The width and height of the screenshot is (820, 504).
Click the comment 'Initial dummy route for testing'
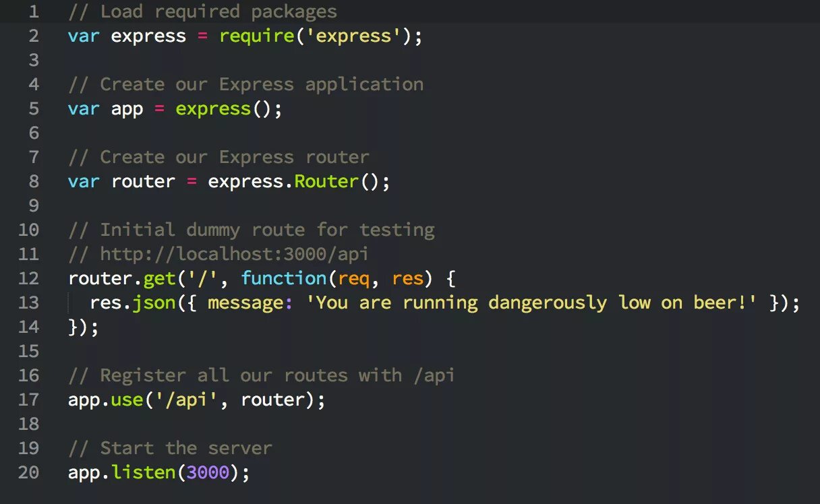[251, 230]
